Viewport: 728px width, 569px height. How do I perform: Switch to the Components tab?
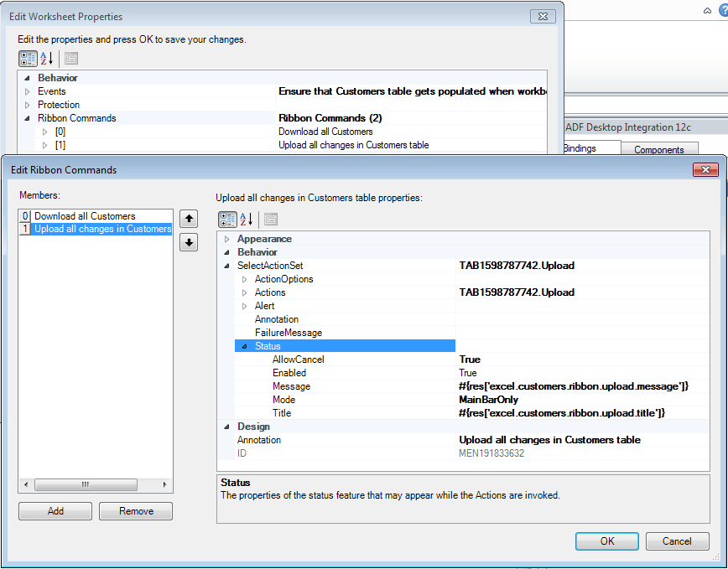pos(659,150)
